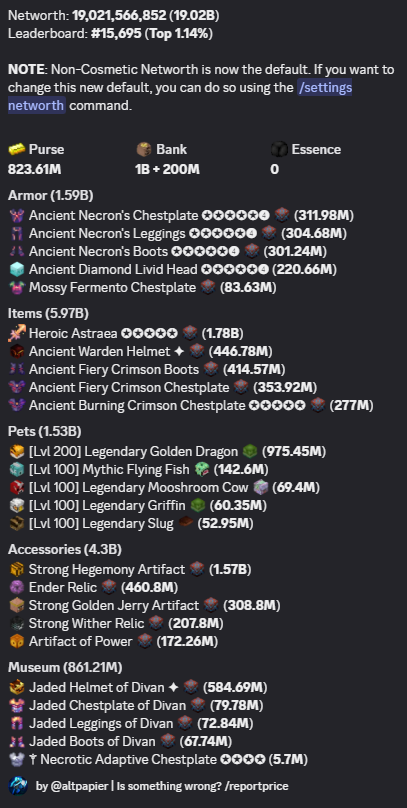This screenshot has width=407, height=808.
Task: Click the Legendary Mooshroom Cow pet icon
Action: [x=16, y=487]
